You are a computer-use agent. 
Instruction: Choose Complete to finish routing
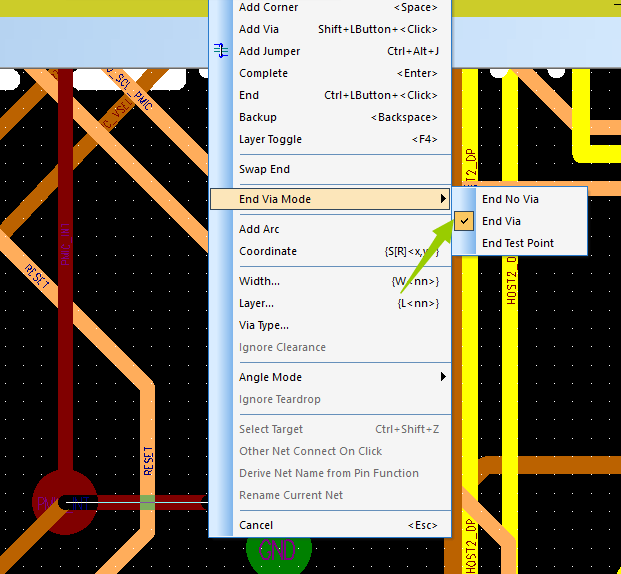click(330, 73)
